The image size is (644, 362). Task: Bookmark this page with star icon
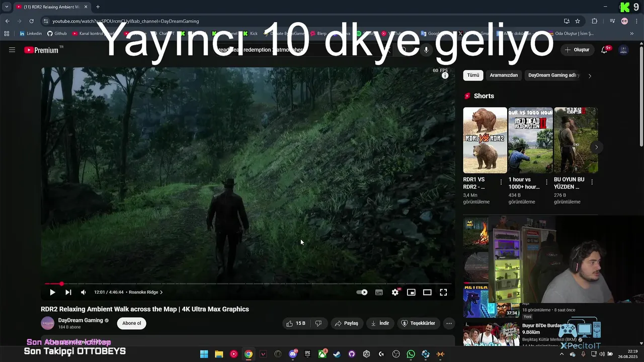point(578,21)
